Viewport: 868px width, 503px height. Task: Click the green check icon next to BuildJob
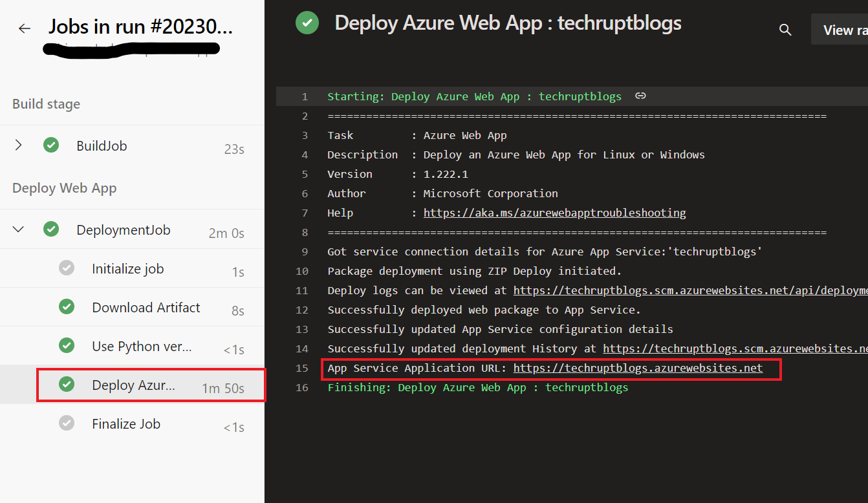[51, 145]
